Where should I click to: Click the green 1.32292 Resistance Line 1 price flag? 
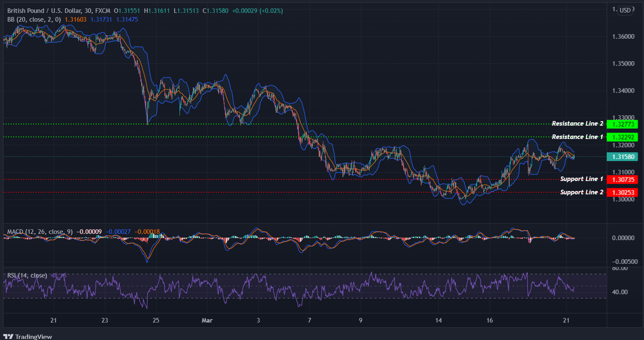(x=622, y=137)
